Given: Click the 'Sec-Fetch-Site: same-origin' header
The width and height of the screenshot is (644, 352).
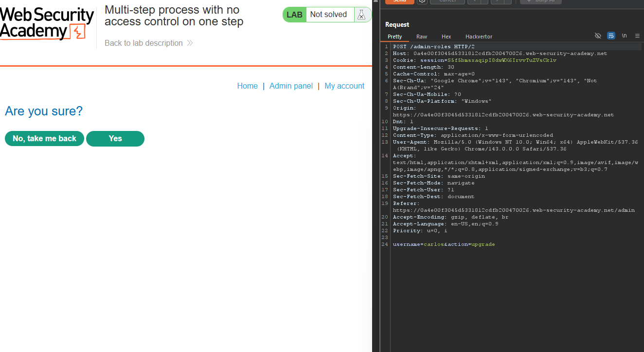Looking at the screenshot, I should pos(439,176).
